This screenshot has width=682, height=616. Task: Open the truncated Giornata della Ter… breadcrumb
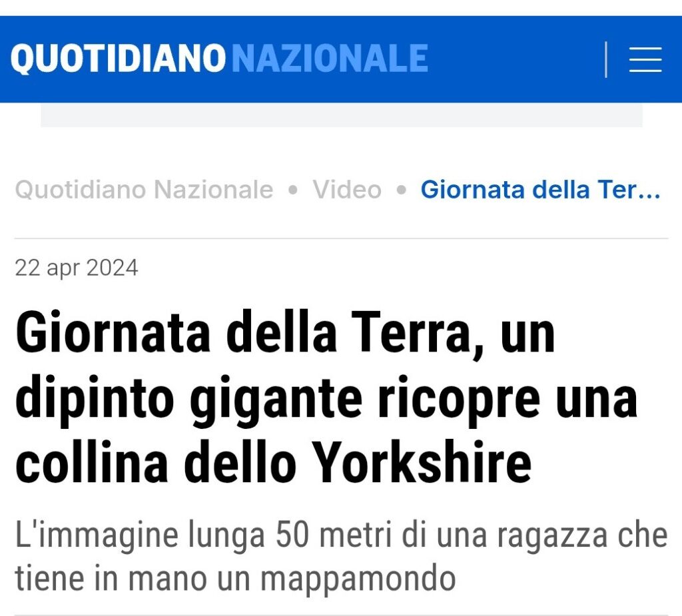pyautogui.click(x=541, y=190)
